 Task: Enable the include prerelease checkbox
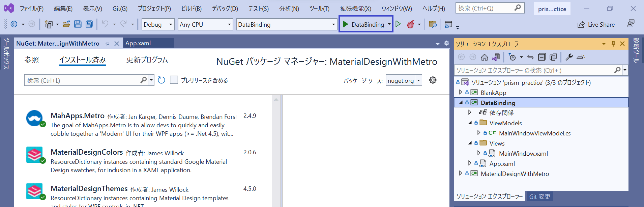[174, 80]
